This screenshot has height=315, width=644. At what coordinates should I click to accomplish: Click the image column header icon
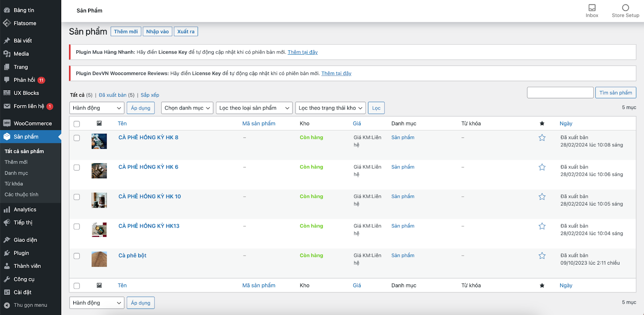[x=99, y=124]
